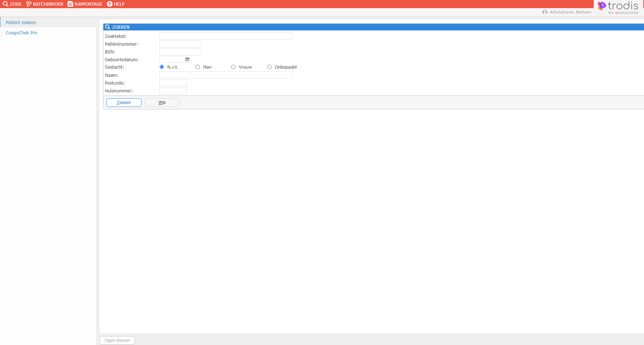The image size is (644, 345).
Task: Select the Man gender option
Action: coord(198,67)
